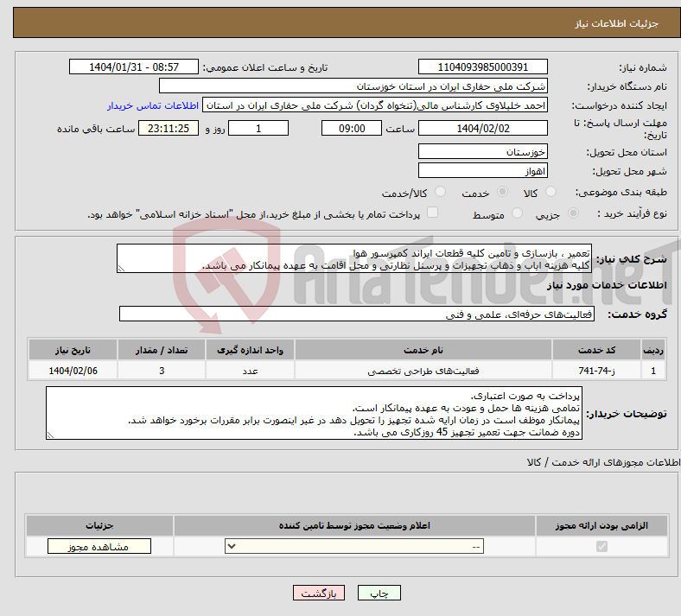681x616 pixels.
Task: Click the ردیف column header
Action: tap(653, 350)
